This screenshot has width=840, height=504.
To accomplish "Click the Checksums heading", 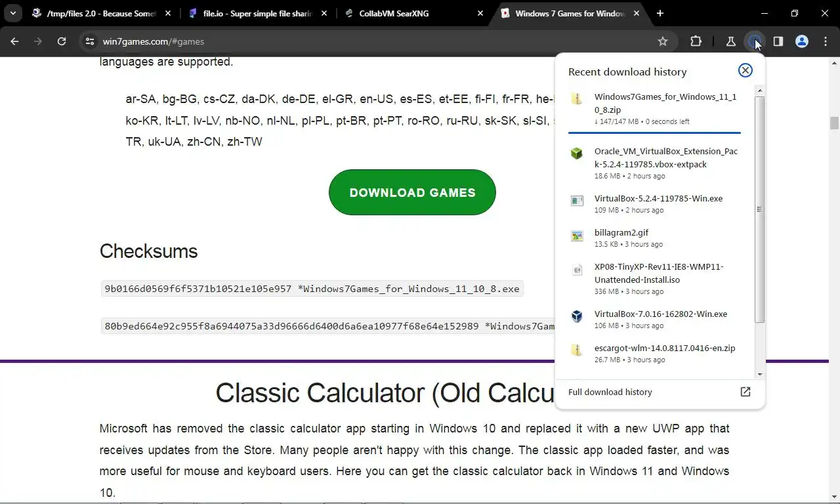I will point(148,251).
